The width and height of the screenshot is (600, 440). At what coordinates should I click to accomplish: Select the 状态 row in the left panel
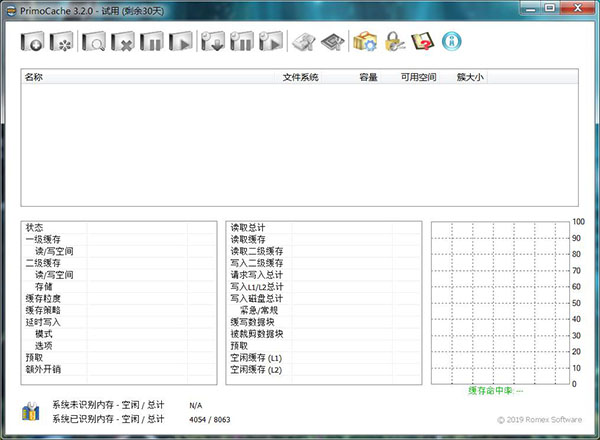[x=119, y=228]
